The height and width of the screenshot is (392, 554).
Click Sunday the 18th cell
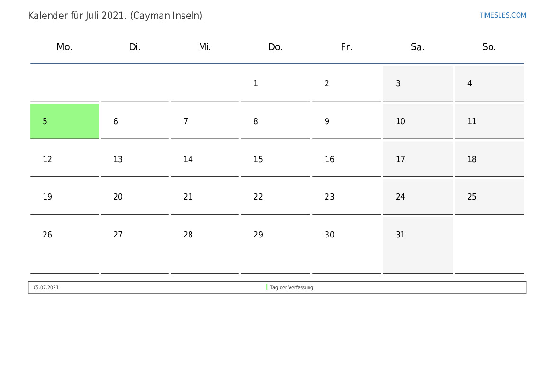[x=490, y=159]
